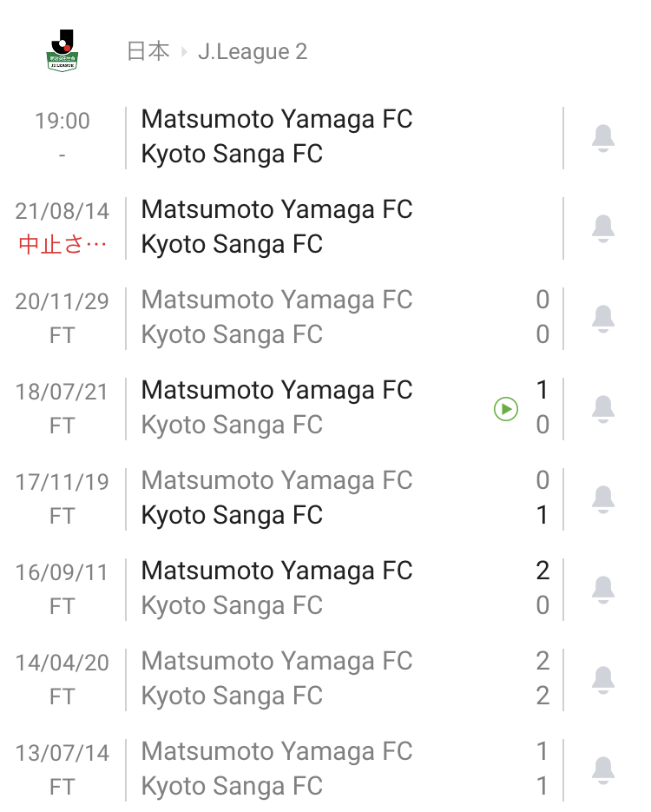Open Matsumoto Yamaga FC in 19:00 match

pyautogui.click(x=276, y=120)
